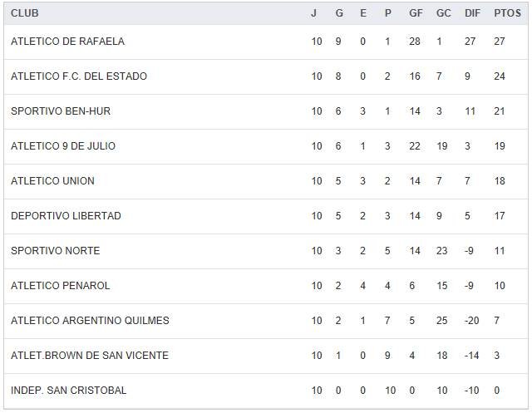
Task: Click the PTOS column header
Action: (507, 13)
